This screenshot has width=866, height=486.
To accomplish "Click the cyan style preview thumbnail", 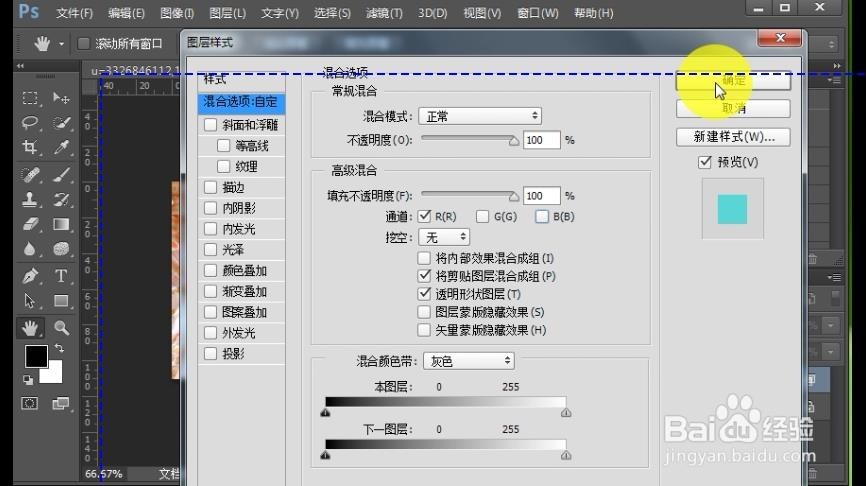I will pos(732,209).
